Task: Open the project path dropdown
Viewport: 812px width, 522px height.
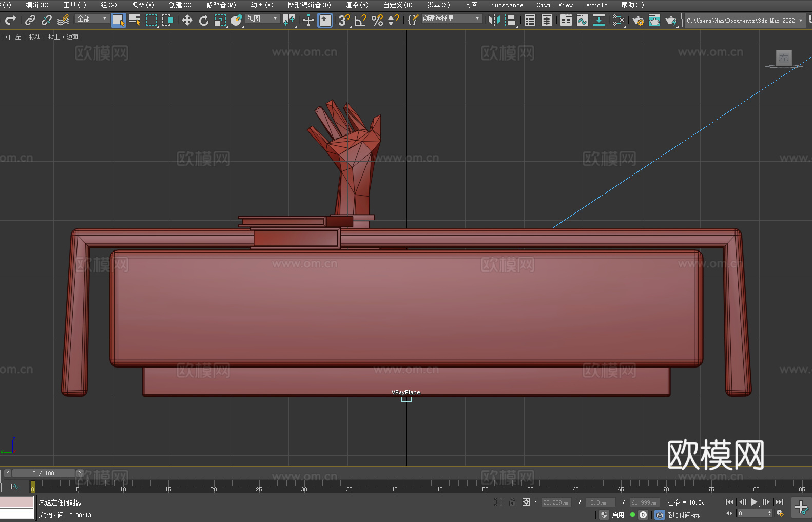Action: 745,21
